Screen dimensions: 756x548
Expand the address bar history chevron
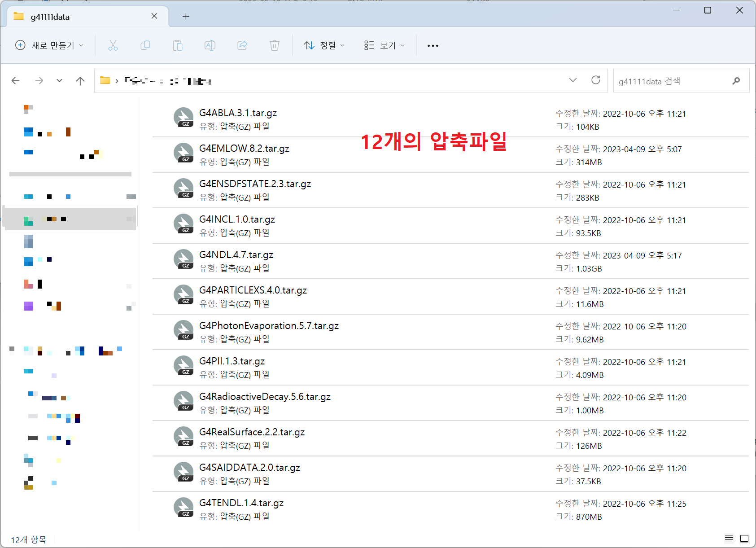point(573,80)
